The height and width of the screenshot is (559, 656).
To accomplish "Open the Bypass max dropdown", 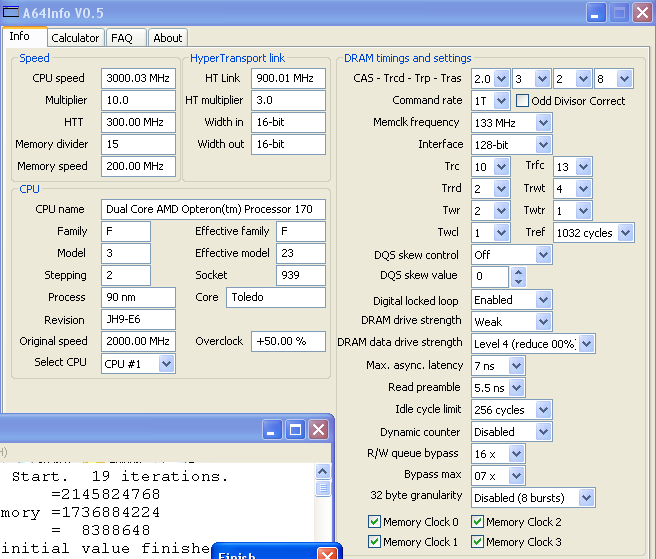I will 516,476.
